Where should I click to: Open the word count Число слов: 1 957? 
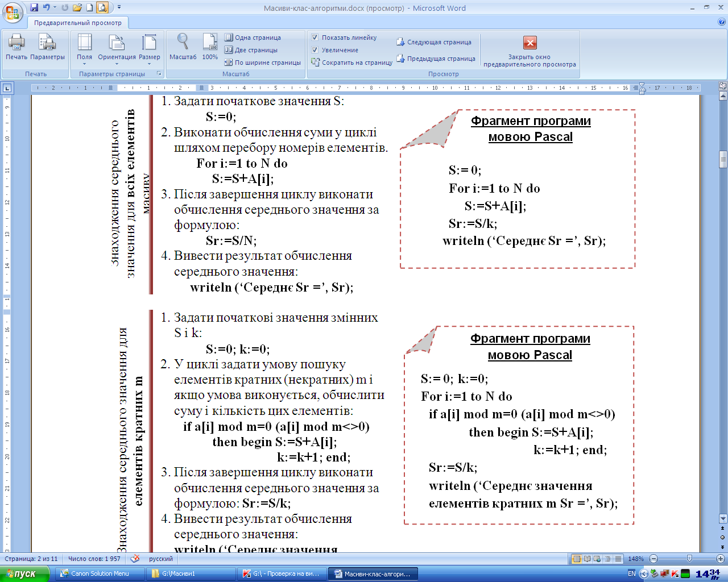pyautogui.click(x=94, y=559)
